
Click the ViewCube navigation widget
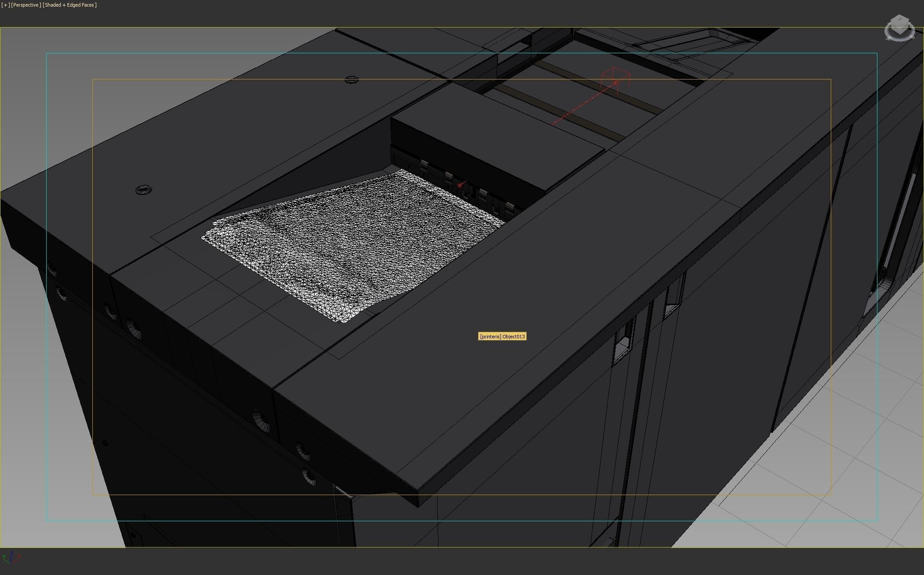point(900,28)
